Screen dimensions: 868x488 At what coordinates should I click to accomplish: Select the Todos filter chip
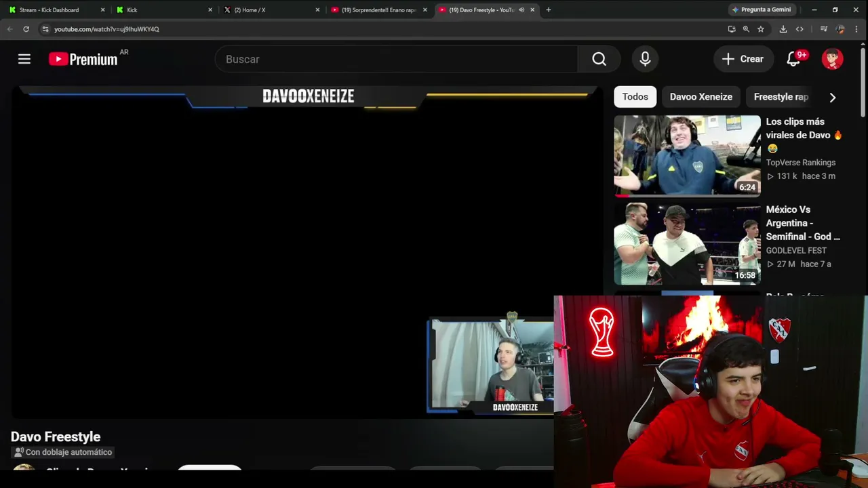635,97
